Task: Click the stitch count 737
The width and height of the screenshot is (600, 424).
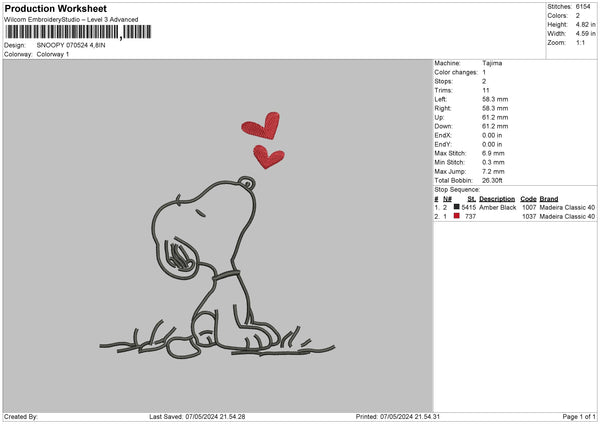Action: [471, 217]
